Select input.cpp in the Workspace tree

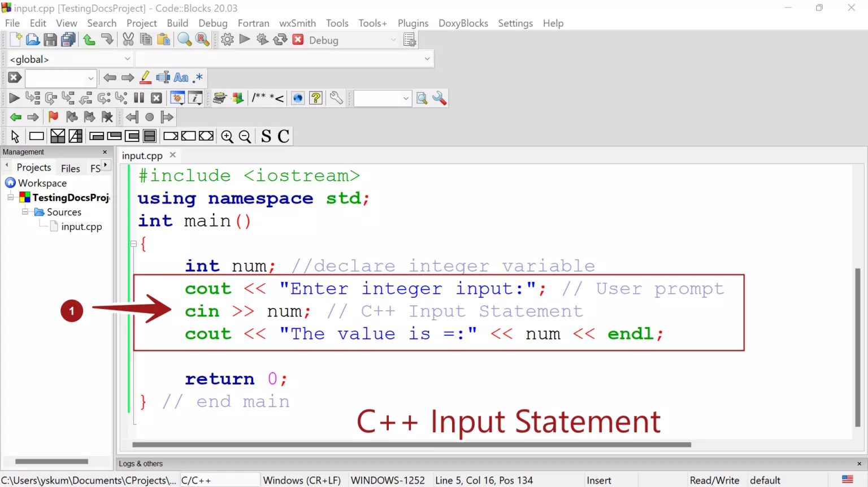(82, 227)
